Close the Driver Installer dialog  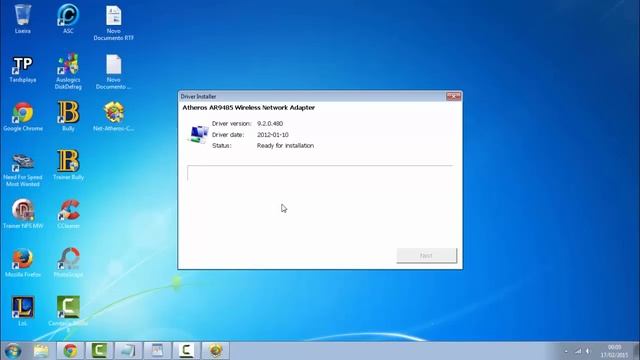click(453, 96)
